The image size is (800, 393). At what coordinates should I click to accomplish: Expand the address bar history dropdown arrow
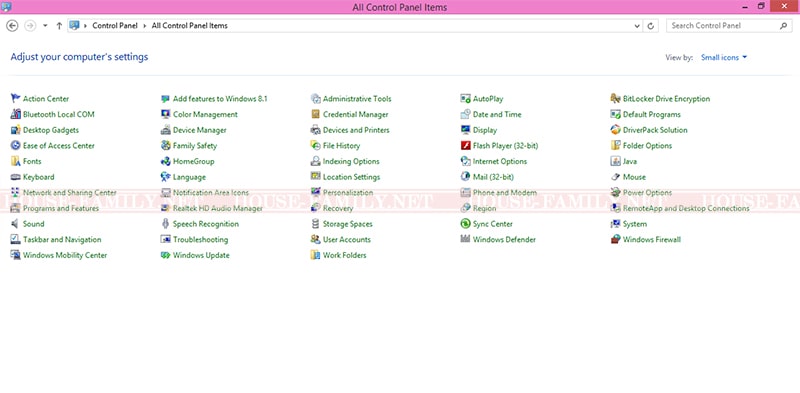pos(637,26)
